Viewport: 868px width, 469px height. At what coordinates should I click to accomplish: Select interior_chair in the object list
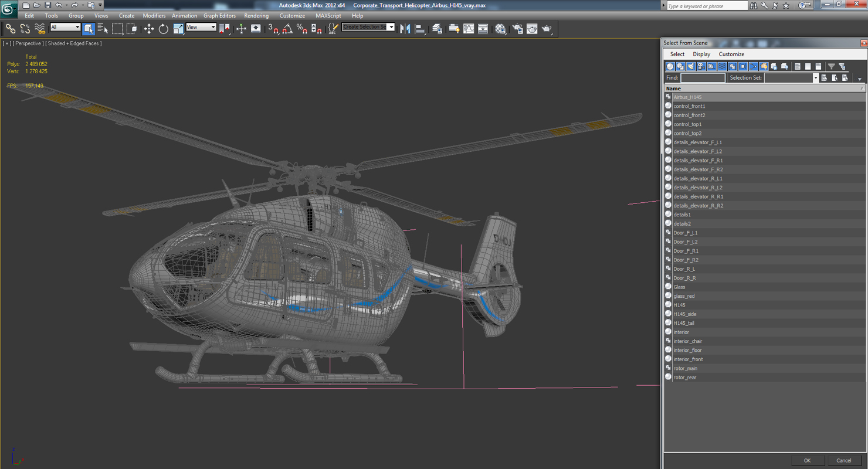tap(764, 341)
